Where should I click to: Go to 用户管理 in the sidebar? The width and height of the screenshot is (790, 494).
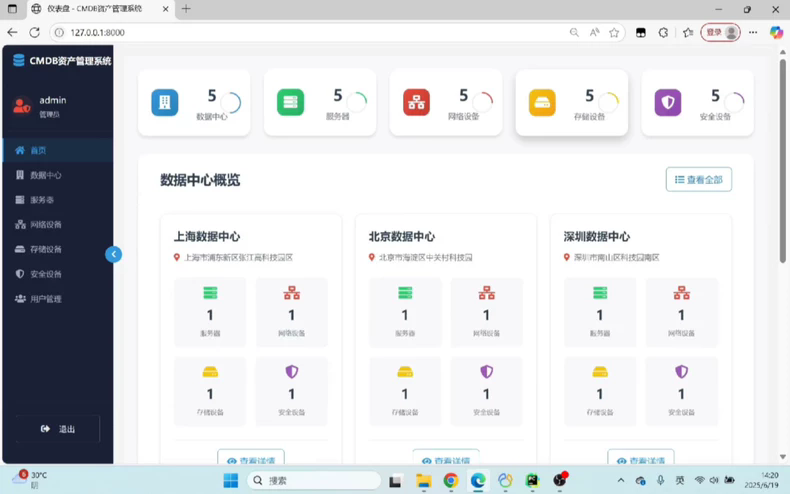[45, 299]
